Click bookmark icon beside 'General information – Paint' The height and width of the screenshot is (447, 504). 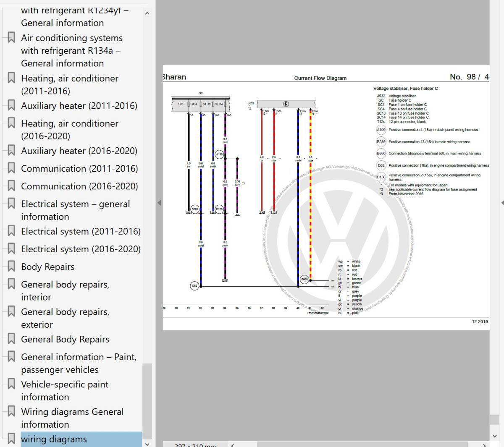pos(11,356)
